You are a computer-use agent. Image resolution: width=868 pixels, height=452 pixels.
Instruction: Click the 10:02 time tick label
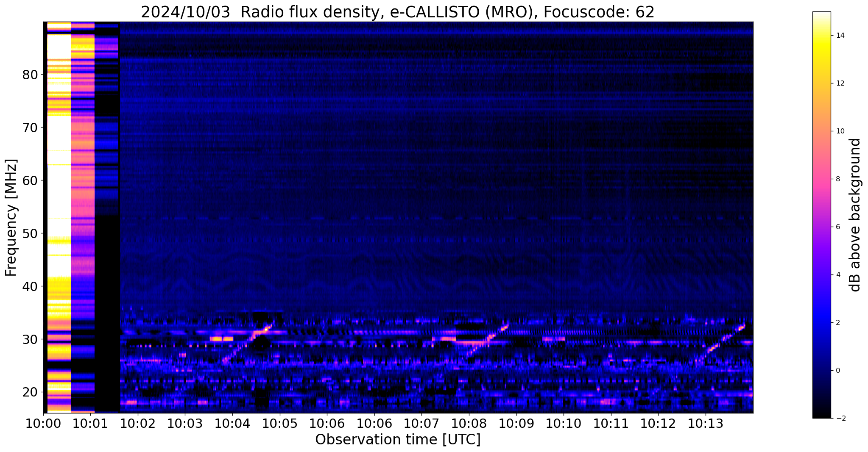coord(138,424)
